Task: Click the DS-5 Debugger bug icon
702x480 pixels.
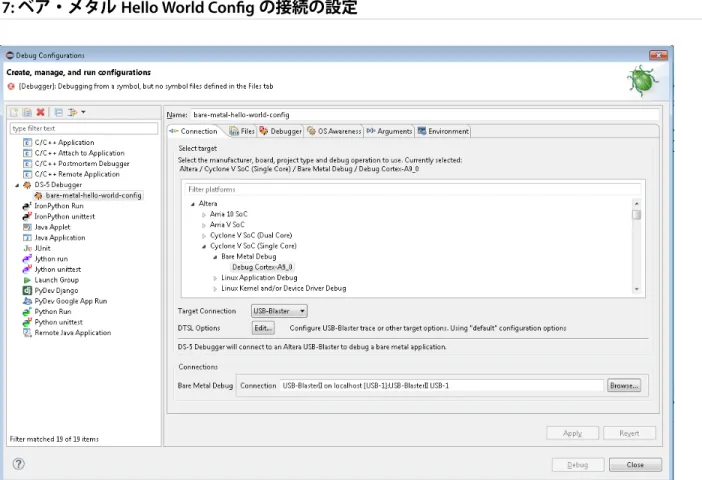Action: pos(27,185)
